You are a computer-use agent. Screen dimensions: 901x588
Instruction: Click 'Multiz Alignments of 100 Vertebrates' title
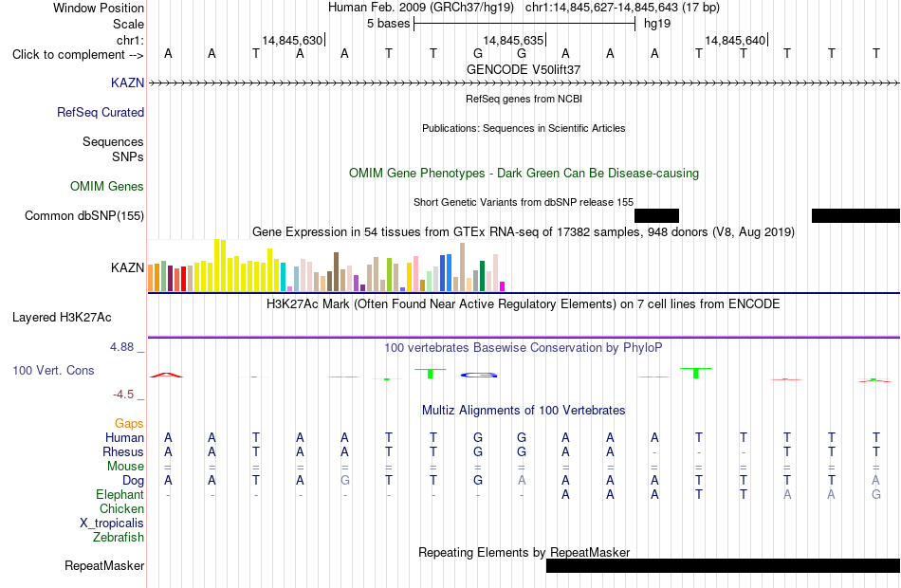524,411
